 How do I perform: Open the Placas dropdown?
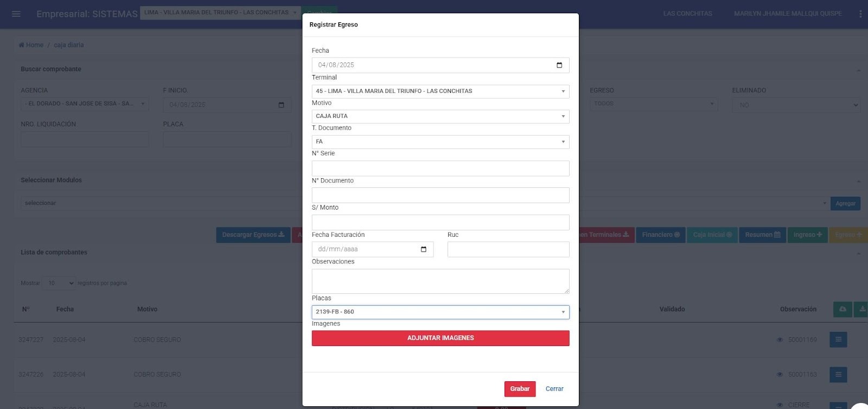pos(440,312)
